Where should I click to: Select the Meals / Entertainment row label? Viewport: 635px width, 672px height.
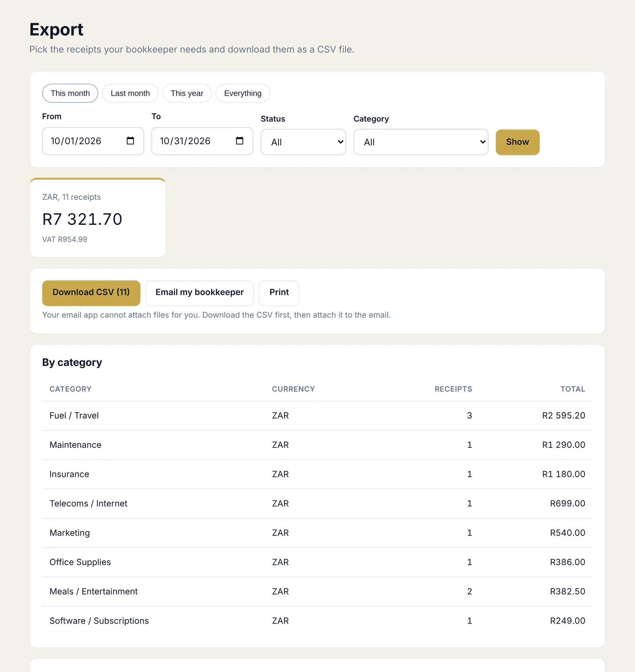[94, 592]
